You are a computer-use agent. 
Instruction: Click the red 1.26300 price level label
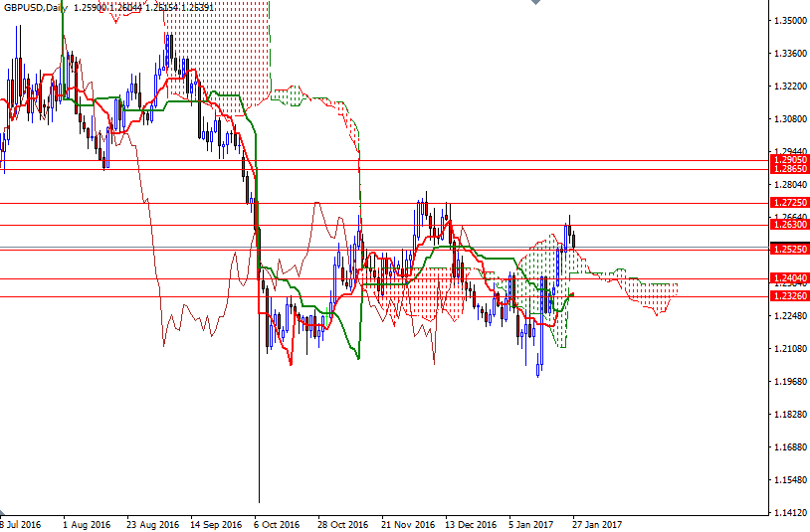click(x=789, y=225)
